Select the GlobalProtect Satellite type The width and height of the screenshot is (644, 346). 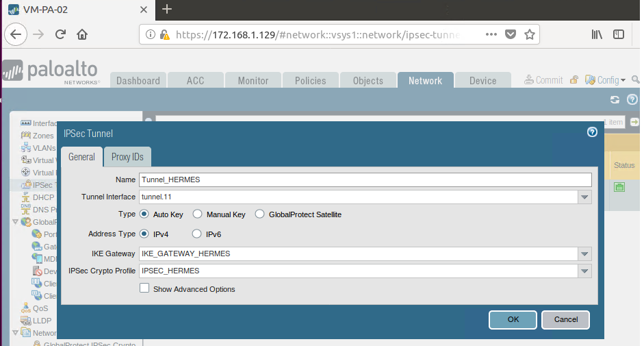pos(259,214)
